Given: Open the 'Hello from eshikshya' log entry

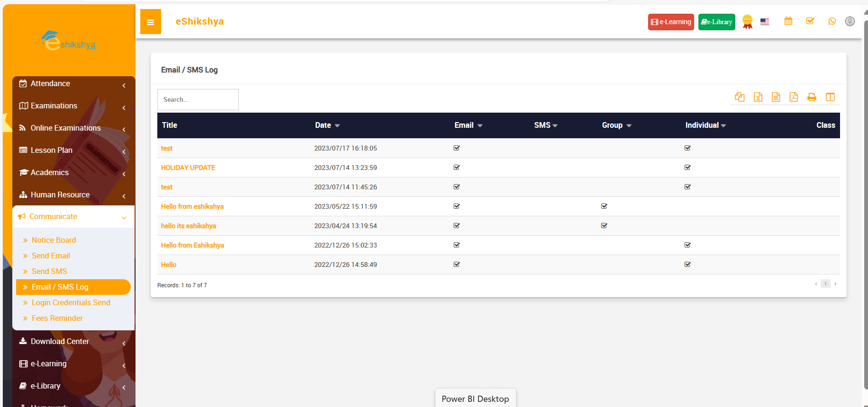Looking at the screenshot, I should click(x=192, y=206).
